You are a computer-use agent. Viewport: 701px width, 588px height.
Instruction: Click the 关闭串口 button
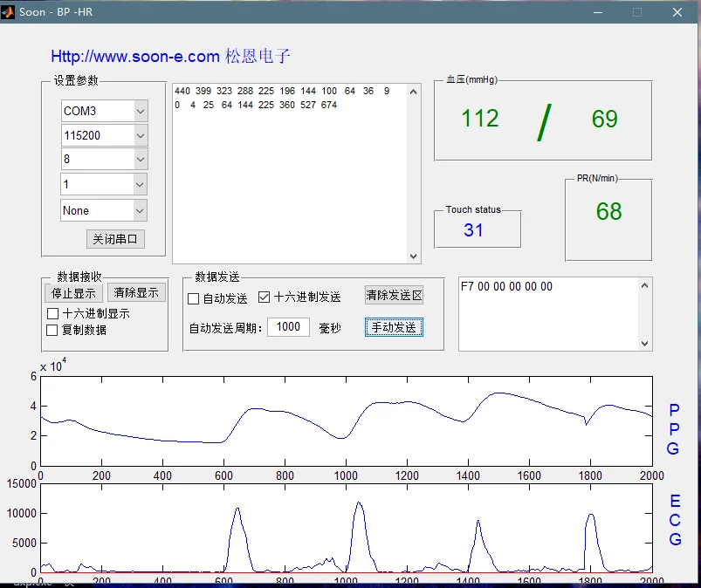[x=115, y=239]
